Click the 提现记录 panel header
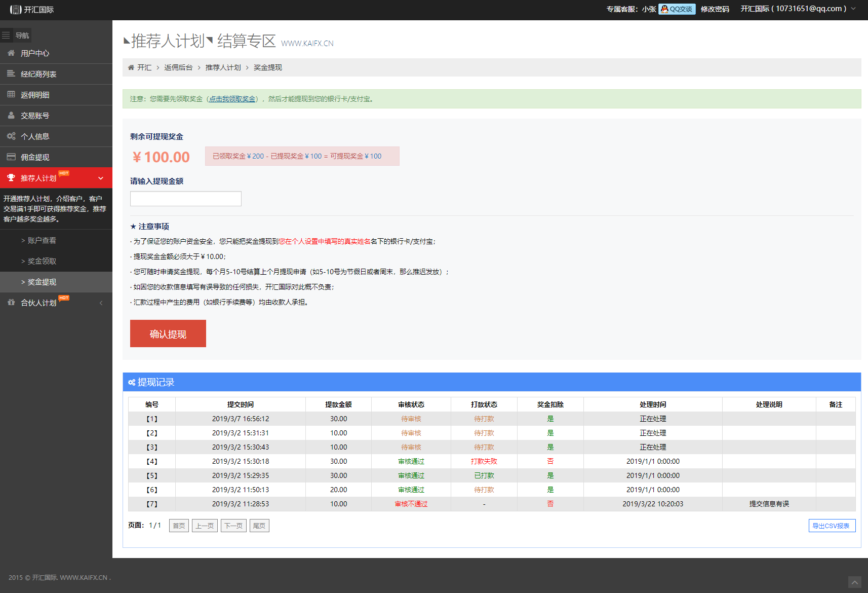The width and height of the screenshot is (868, 593). click(492, 382)
